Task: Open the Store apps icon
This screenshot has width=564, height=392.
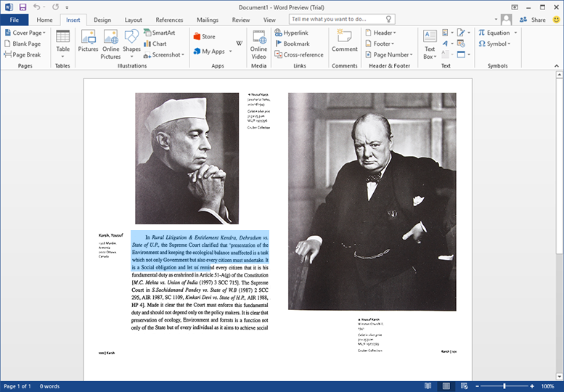Action: click(x=204, y=36)
